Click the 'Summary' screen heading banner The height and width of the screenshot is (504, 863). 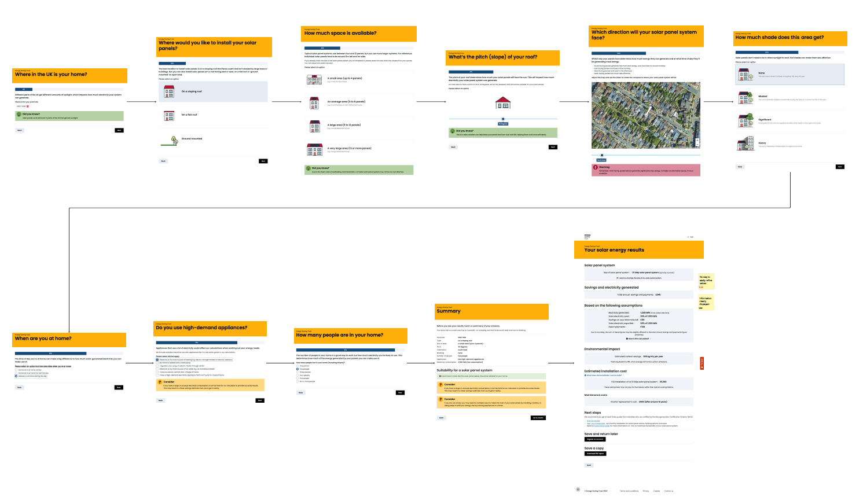[x=492, y=311]
